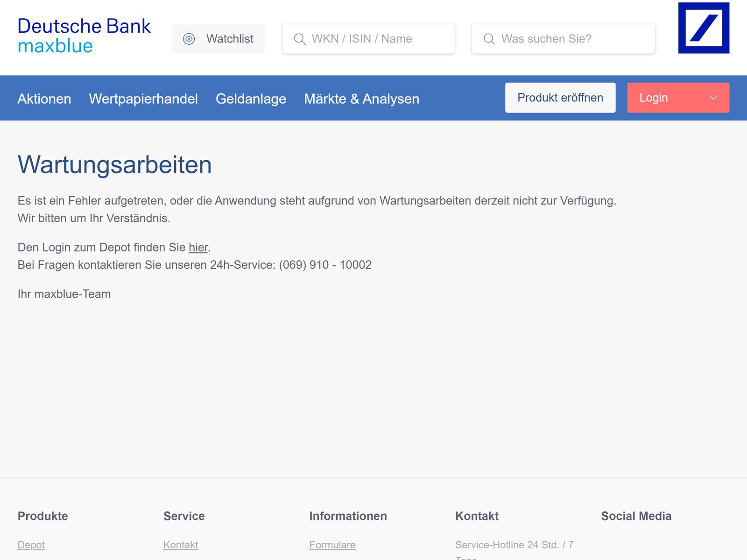Open the Depot link in the footer

tap(31, 545)
